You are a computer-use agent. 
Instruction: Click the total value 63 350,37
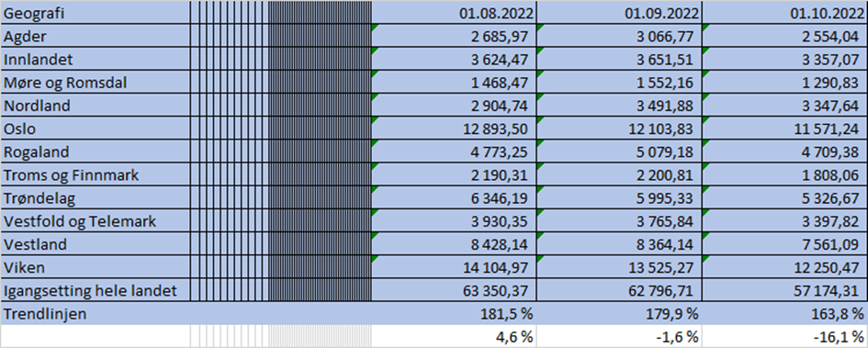tap(454, 290)
